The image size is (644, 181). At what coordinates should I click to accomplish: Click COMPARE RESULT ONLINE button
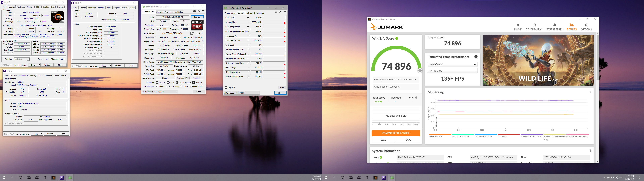(x=396, y=133)
